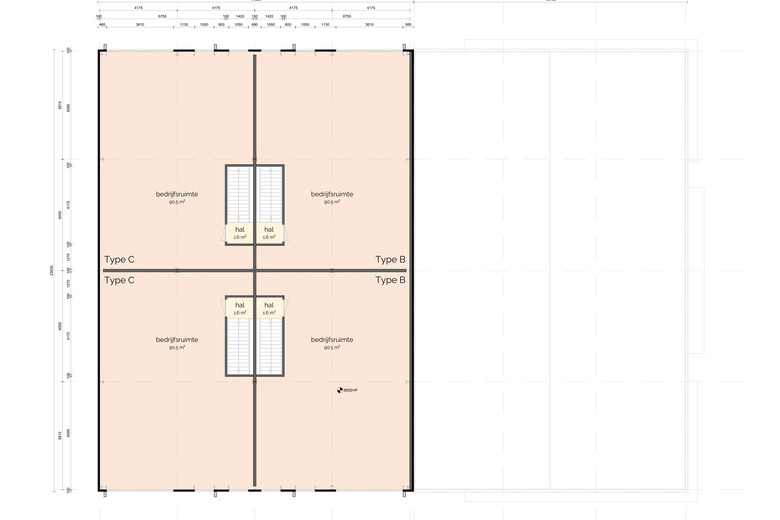Click the '585' dimension value in the top dimension row
The image size is (780, 520).
pos(408,24)
